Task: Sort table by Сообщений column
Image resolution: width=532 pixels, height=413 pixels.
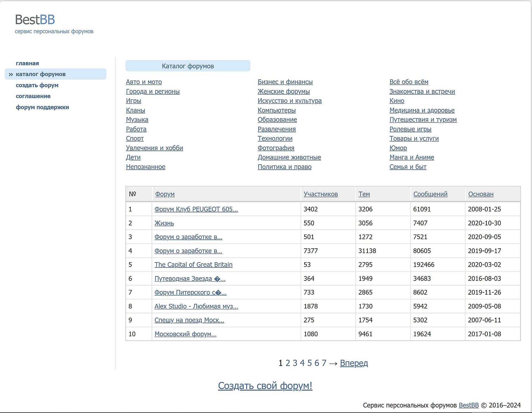Action: pos(430,194)
